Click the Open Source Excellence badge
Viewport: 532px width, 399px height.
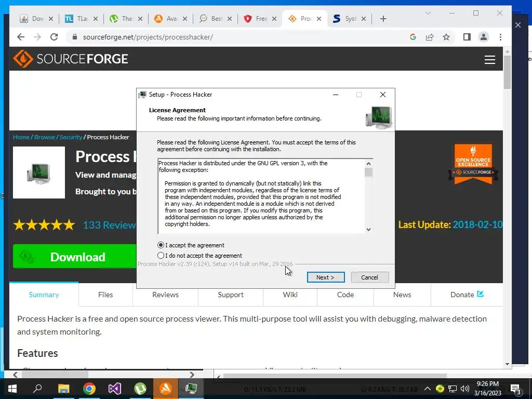[473, 164]
